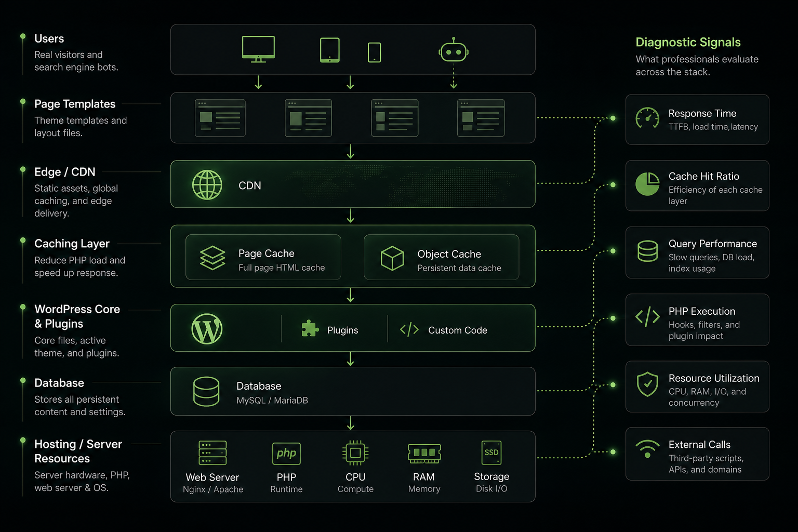Select the "Disk I/O" label
The height and width of the screenshot is (532, 798).
[491, 489]
